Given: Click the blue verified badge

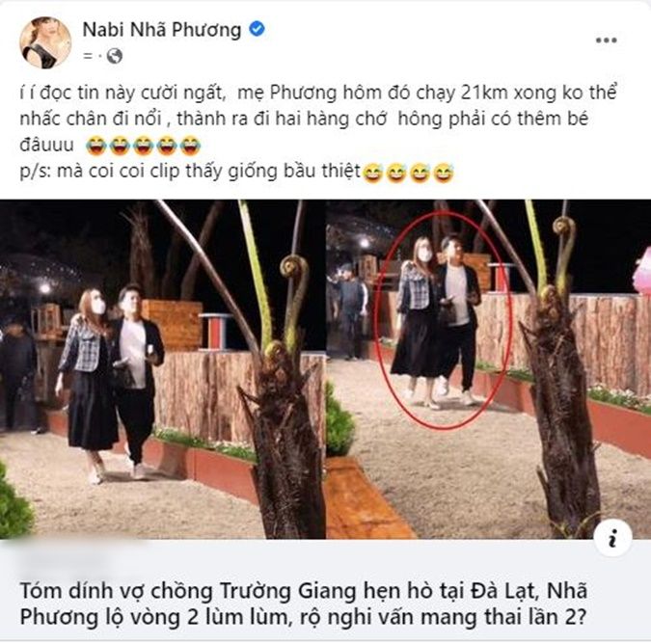Looking at the screenshot, I should 257,29.
